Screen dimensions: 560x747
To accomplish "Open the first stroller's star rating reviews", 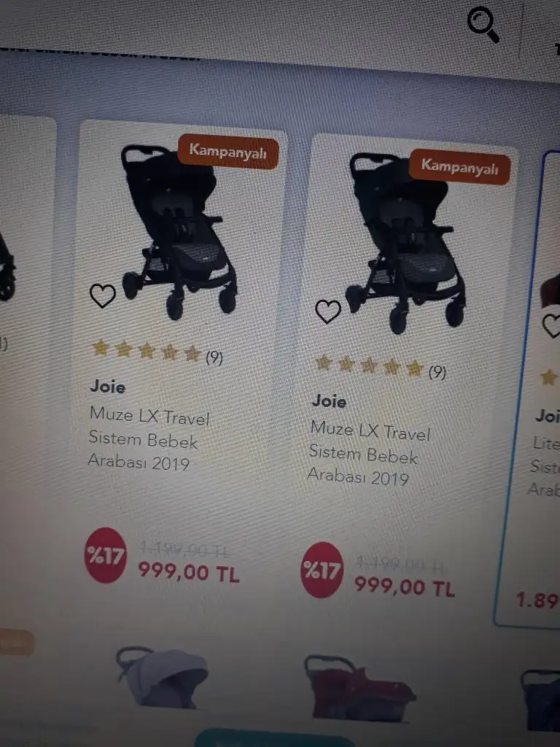I will pos(157,352).
